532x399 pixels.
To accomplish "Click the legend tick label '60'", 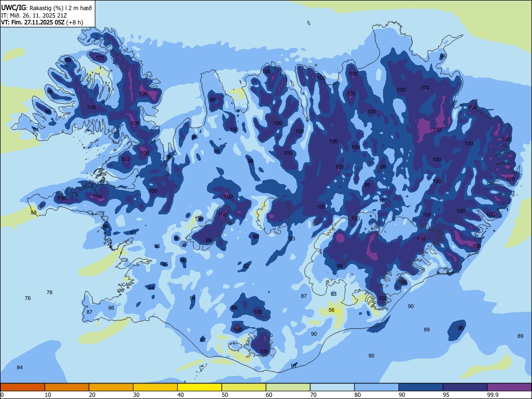I will click(269, 395).
